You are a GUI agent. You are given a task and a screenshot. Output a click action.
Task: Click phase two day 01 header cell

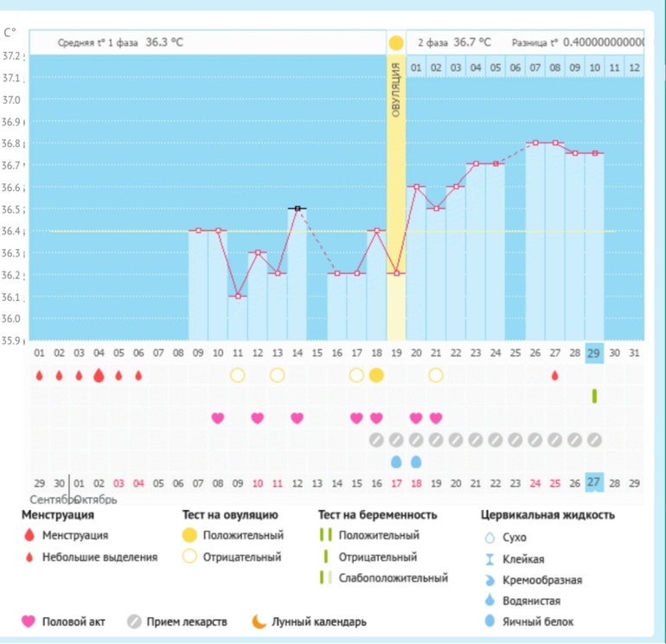(x=416, y=67)
